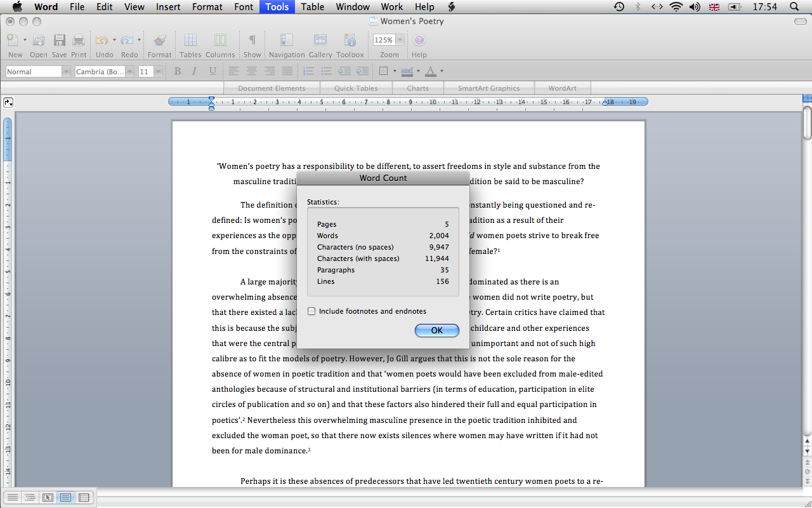The width and height of the screenshot is (812, 508).
Task: Expand the New document arrow
Action: tap(25, 40)
